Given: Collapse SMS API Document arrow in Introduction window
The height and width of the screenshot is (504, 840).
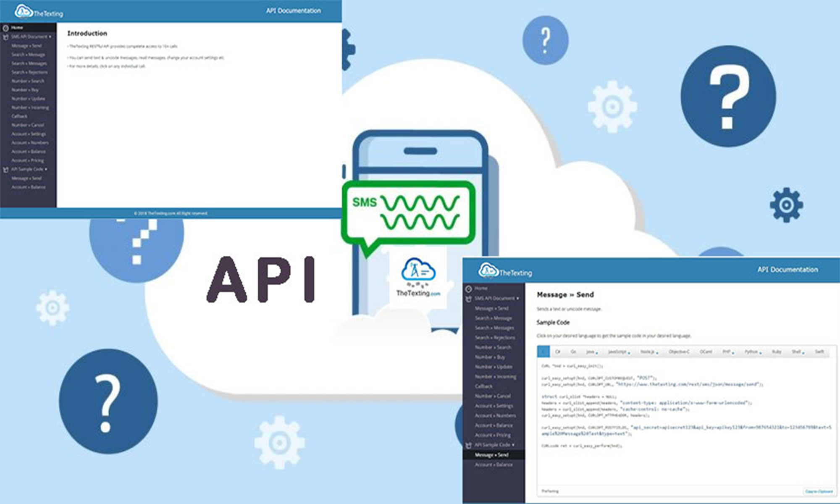Looking at the screenshot, I should click(50, 37).
